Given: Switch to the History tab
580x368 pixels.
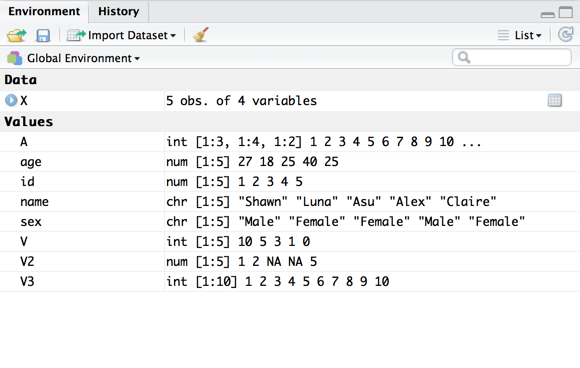Looking at the screenshot, I should tap(118, 11).
